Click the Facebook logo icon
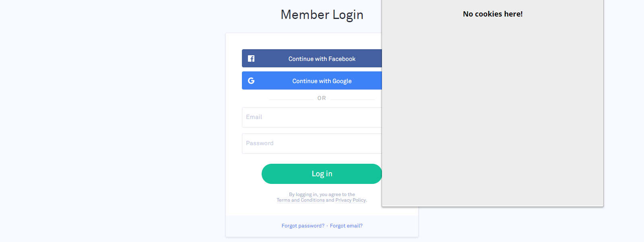Viewport: 644px width, 242px height. (251, 58)
